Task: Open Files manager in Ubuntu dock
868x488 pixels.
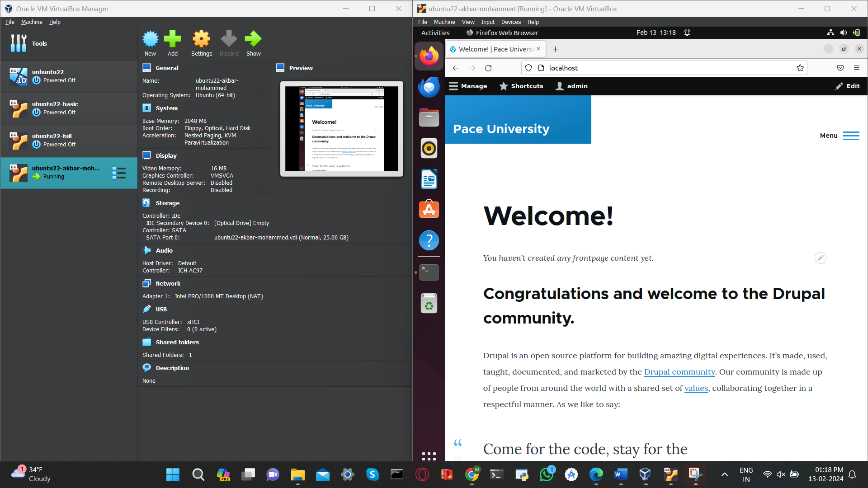Action: coord(429,117)
